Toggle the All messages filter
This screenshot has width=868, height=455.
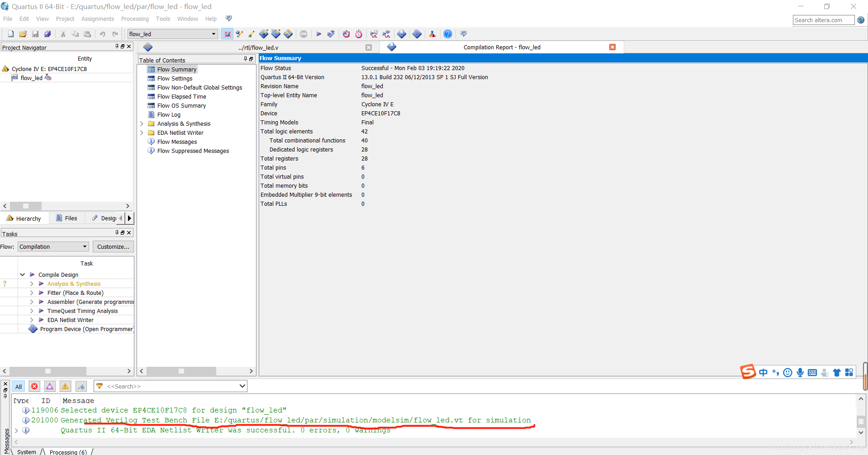click(x=19, y=386)
